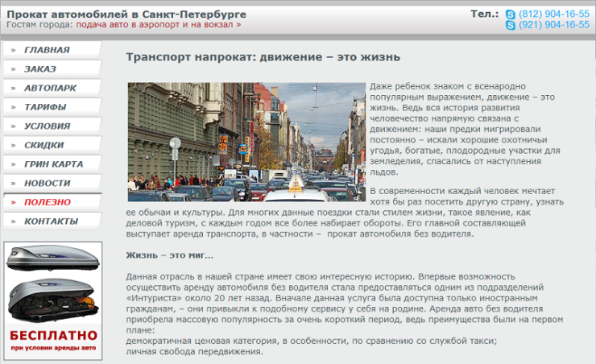
Task: Click the red arrow bullet beside ПОЛЕЗНО
Action: click(14, 202)
